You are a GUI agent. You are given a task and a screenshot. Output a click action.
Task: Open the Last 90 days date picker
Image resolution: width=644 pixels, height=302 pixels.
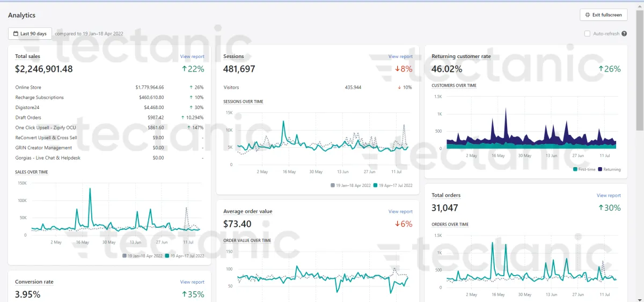(30, 34)
